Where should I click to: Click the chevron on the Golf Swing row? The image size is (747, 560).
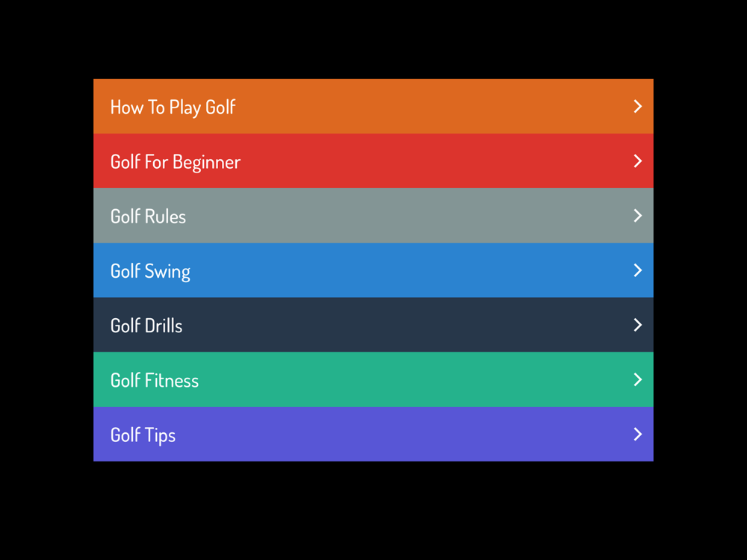coord(637,270)
